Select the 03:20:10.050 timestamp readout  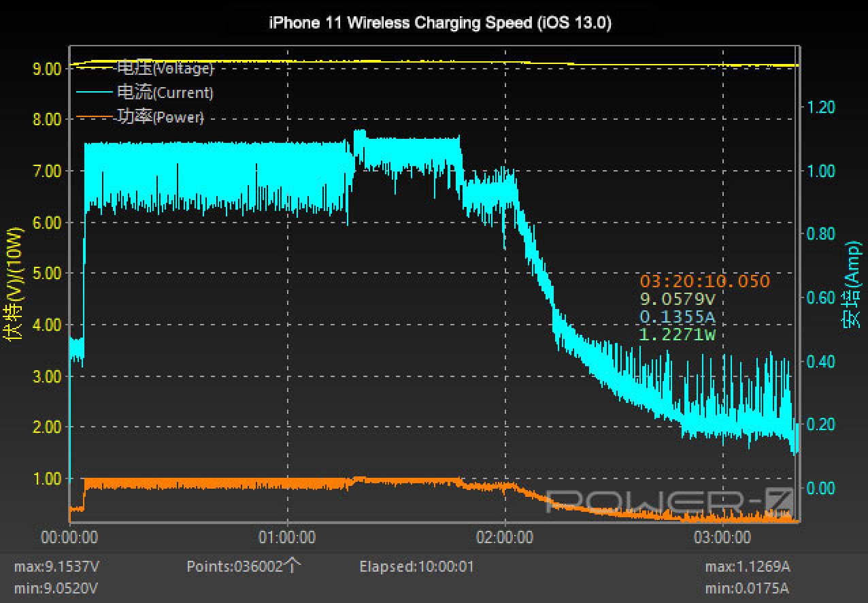pyautogui.click(x=705, y=281)
